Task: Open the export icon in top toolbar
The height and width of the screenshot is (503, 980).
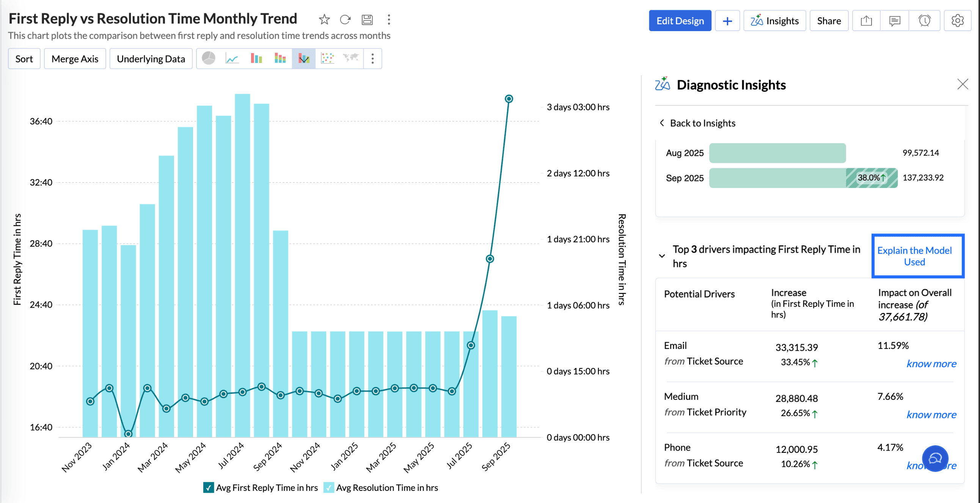Action: tap(866, 20)
